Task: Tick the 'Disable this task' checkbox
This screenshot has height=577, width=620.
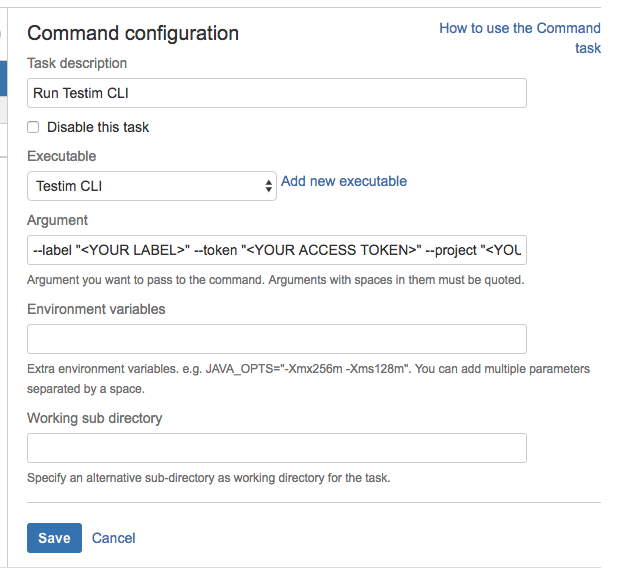Action: tap(33, 127)
